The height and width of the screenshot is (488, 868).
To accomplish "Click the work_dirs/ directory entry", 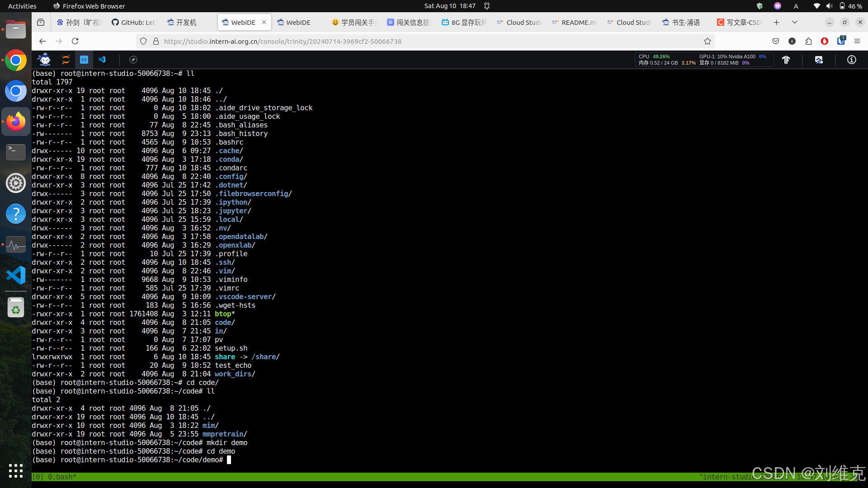I will (x=235, y=374).
